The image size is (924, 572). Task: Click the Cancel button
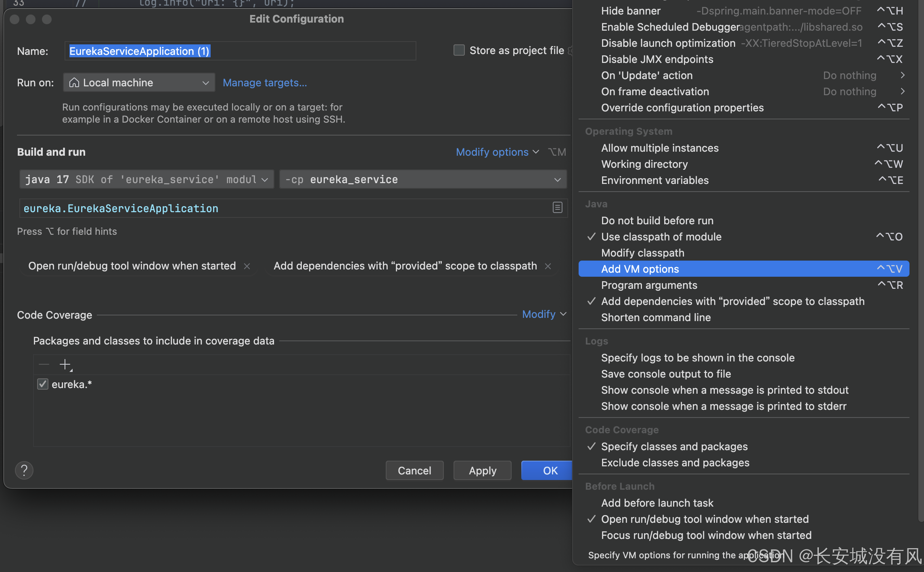(414, 470)
